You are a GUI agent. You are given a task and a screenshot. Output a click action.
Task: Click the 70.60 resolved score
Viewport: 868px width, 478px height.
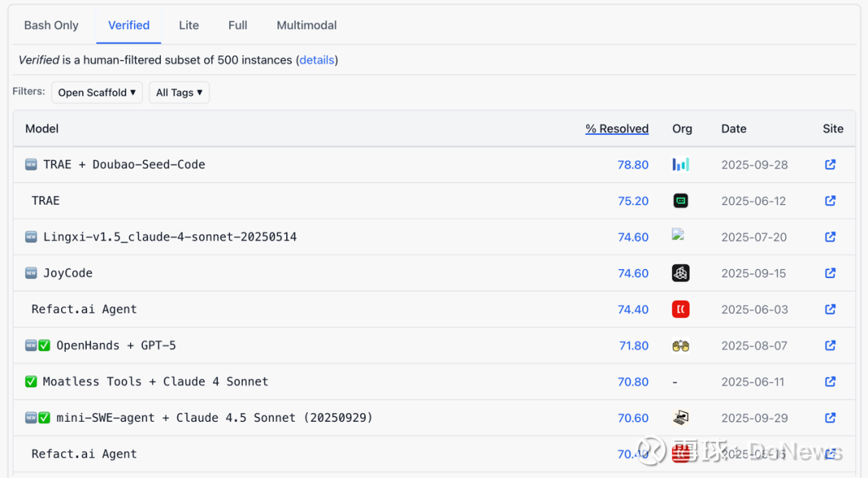[633, 419]
